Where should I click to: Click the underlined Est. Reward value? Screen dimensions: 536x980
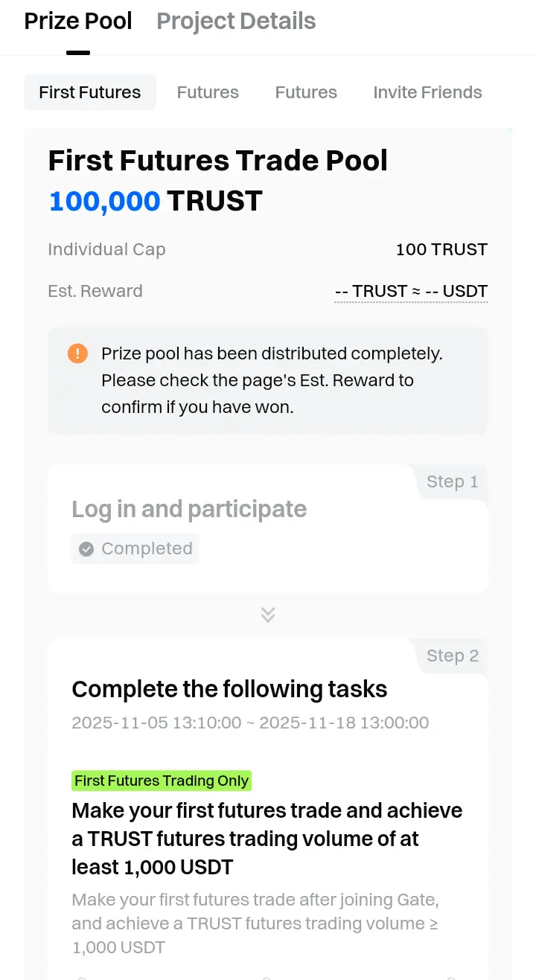pos(411,292)
